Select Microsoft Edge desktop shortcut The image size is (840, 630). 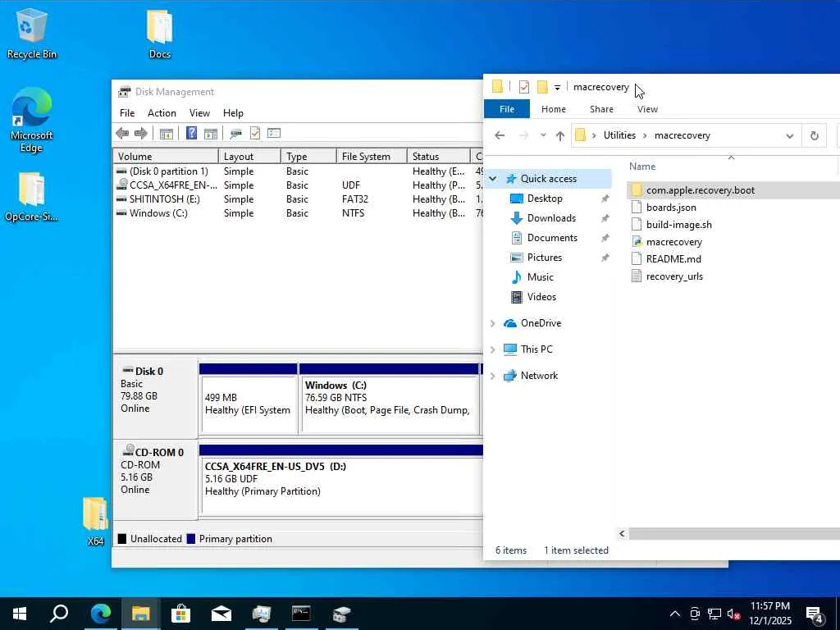[32, 120]
